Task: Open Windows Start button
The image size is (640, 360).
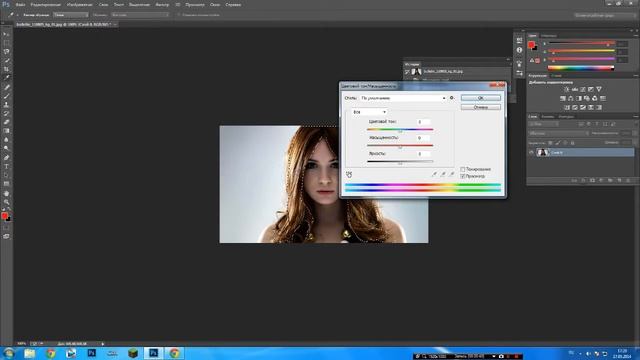Action: (x=9, y=353)
